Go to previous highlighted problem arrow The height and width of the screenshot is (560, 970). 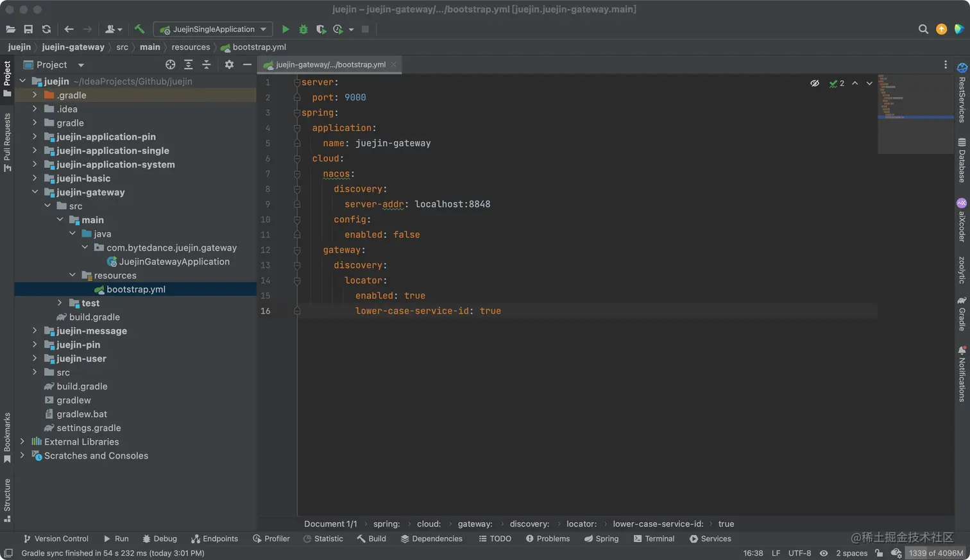click(x=855, y=83)
